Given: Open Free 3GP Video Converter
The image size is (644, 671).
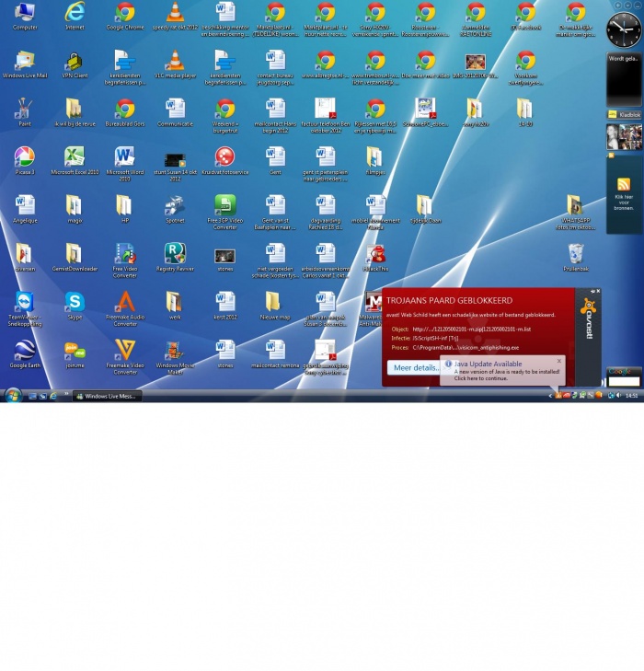Looking at the screenshot, I should 224,213.
